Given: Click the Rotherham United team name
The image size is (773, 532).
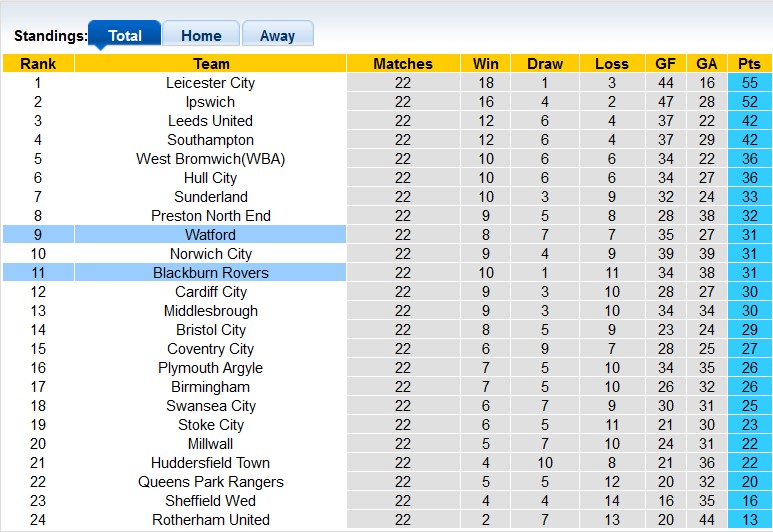Looking at the screenshot, I should pyautogui.click(x=210, y=520).
